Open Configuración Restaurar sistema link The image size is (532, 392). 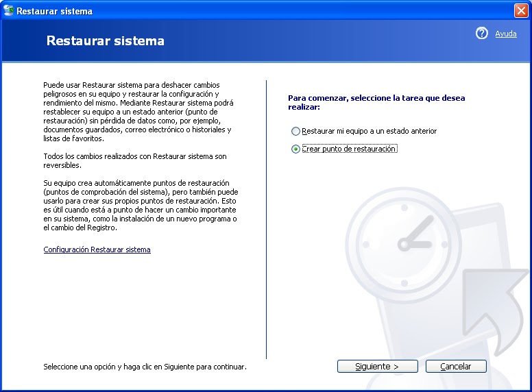[97, 249]
